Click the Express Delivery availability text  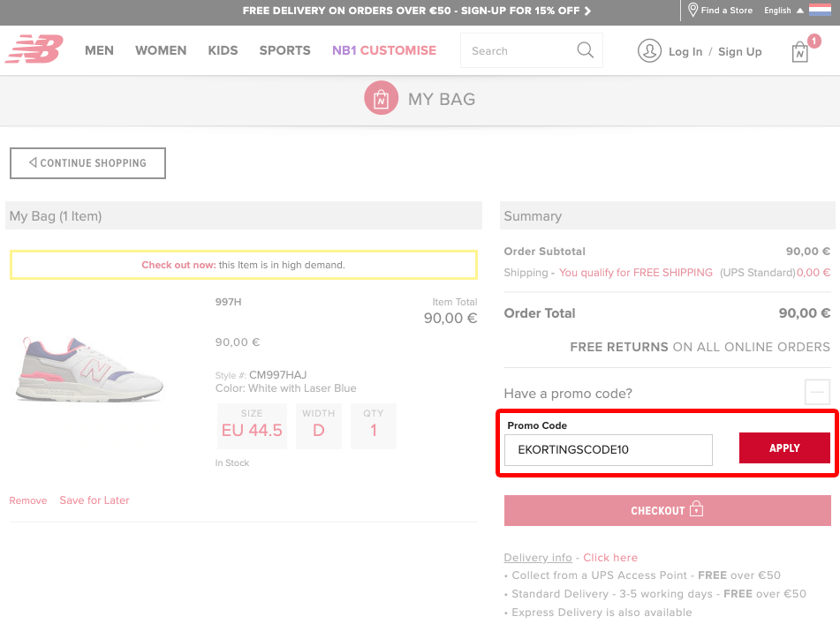602,613
